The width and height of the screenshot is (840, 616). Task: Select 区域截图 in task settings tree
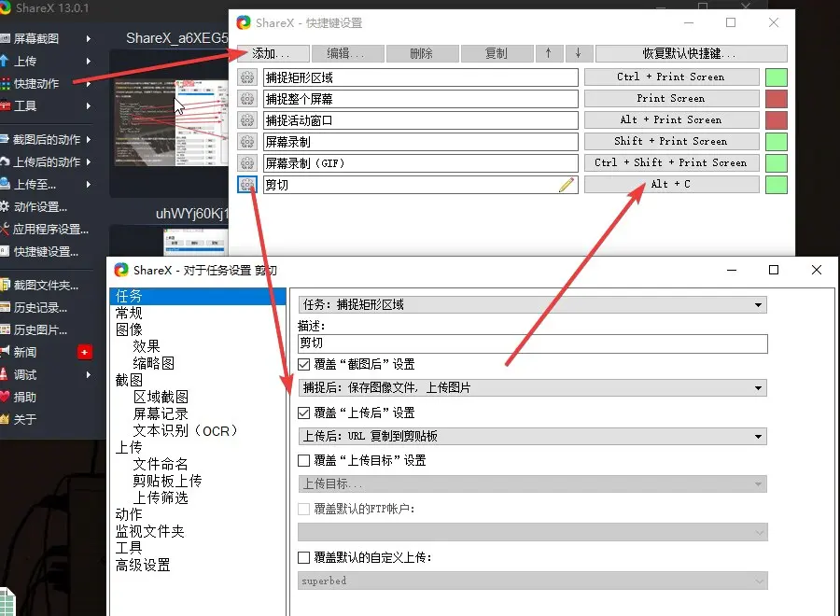coord(161,397)
